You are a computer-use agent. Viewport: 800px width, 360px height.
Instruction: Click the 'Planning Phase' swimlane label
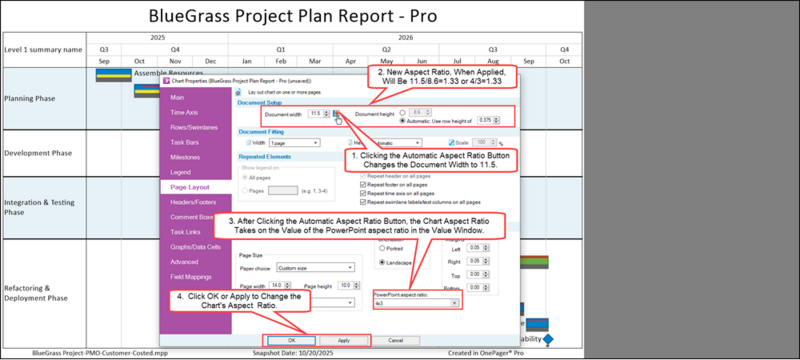(x=30, y=98)
